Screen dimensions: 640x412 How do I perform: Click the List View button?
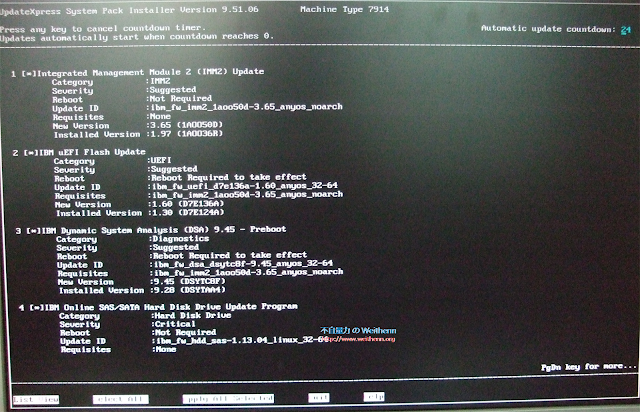point(36,399)
